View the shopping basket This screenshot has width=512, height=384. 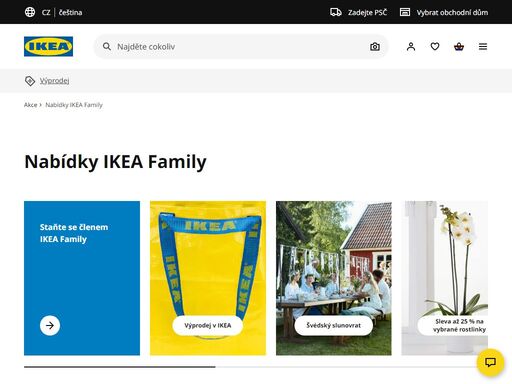coord(459,46)
